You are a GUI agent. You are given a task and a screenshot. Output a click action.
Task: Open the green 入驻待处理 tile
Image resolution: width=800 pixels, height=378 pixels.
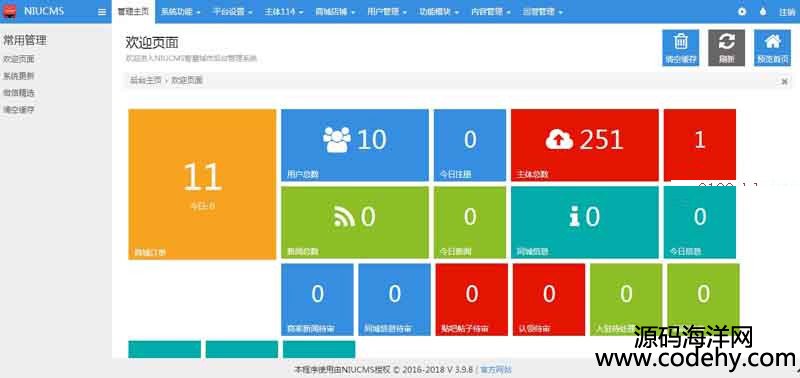pos(626,299)
